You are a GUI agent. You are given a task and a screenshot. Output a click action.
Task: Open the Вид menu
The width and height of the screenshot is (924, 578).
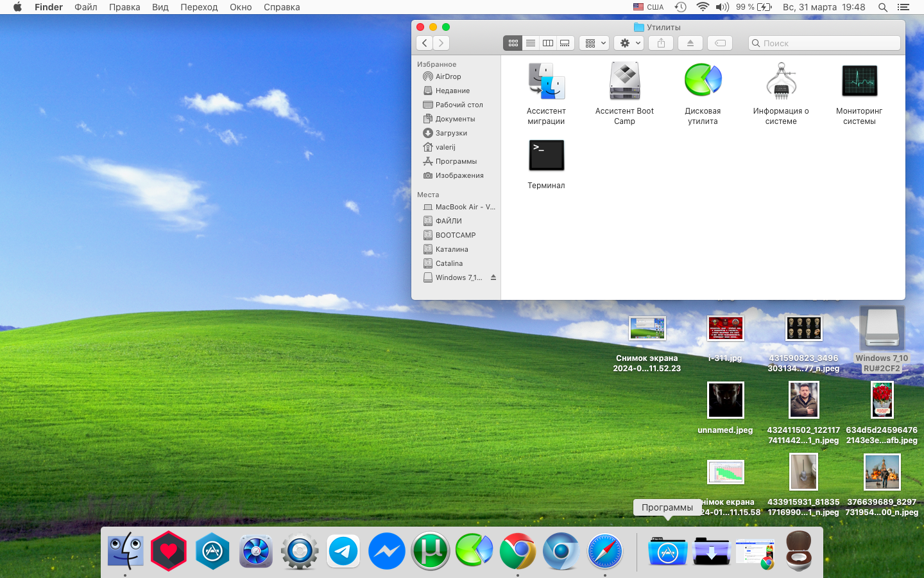(160, 7)
